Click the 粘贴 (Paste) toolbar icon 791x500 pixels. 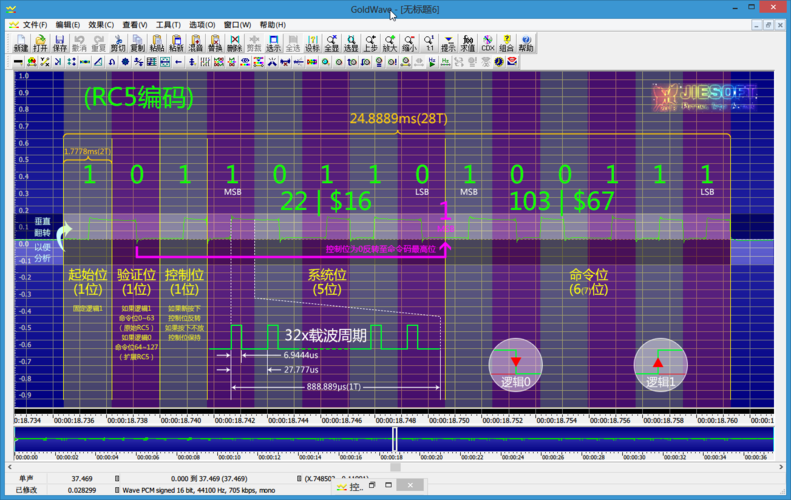click(x=157, y=43)
